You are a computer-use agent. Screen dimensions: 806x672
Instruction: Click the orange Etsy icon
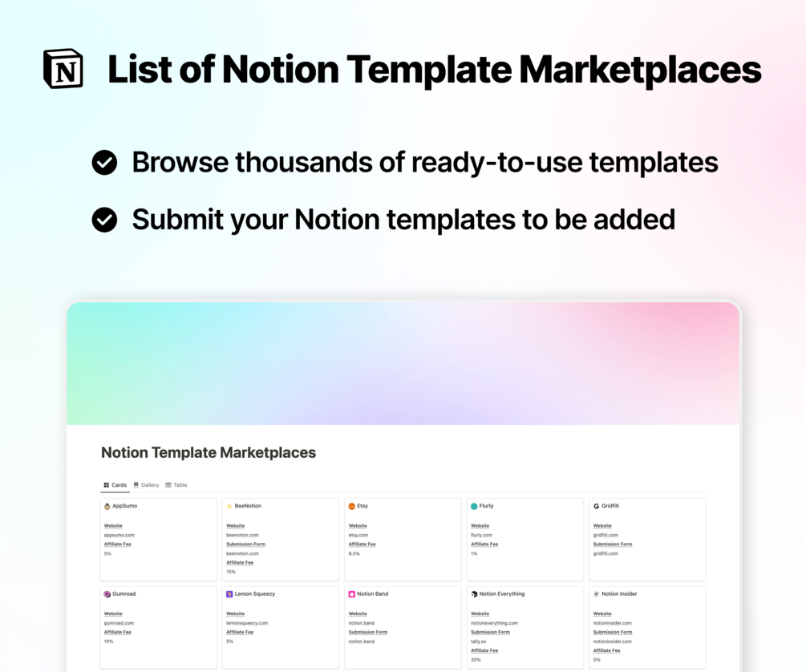[351, 506]
